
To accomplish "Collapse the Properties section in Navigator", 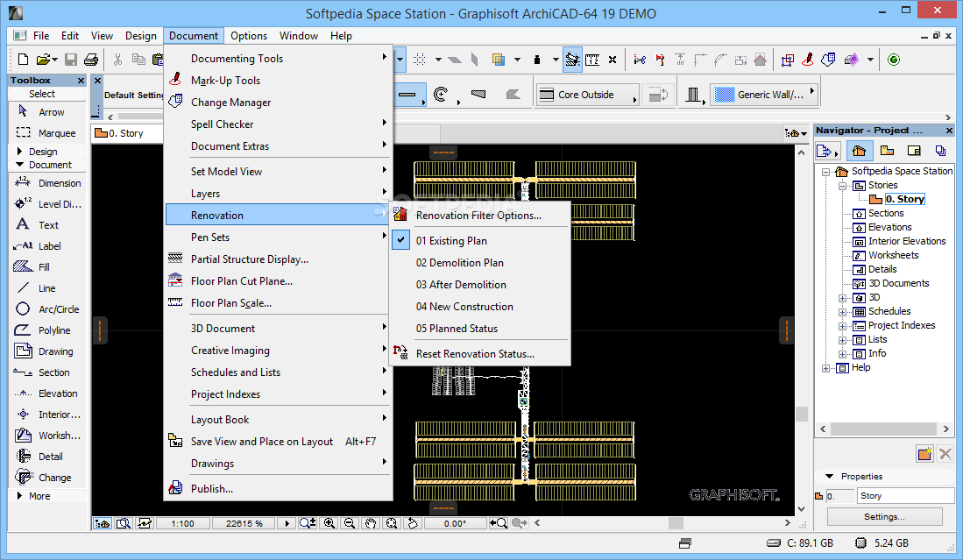I will click(830, 477).
